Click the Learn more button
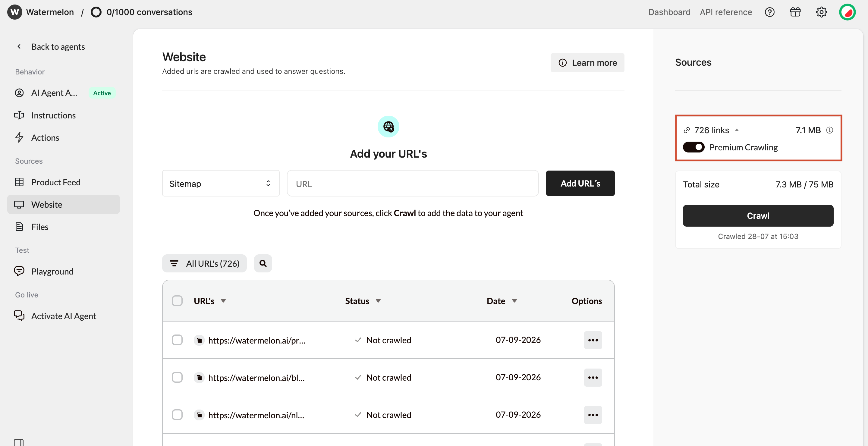868x446 pixels. click(587, 63)
